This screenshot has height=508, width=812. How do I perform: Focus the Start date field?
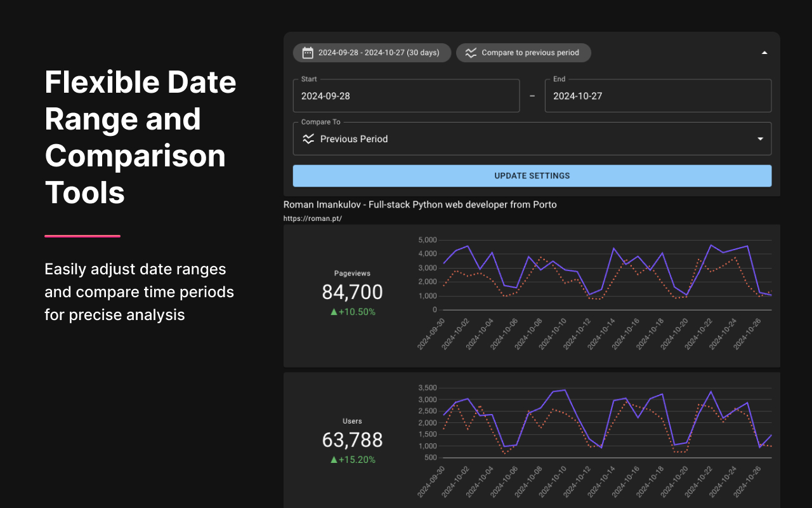click(406, 96)
